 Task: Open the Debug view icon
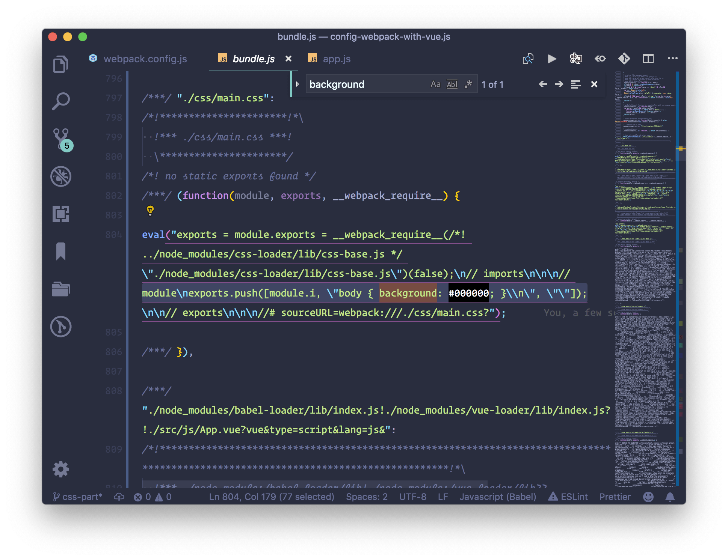[61, 176]
